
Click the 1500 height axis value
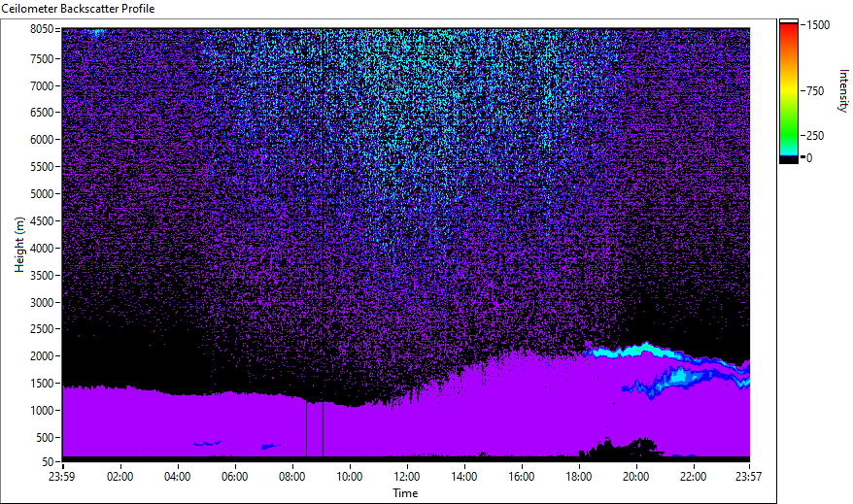42,384
